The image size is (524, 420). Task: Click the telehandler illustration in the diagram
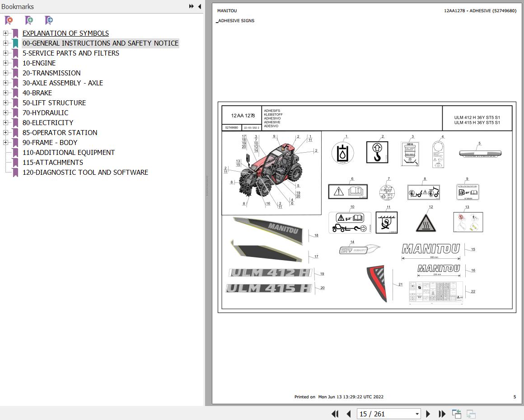pos(271,171)
